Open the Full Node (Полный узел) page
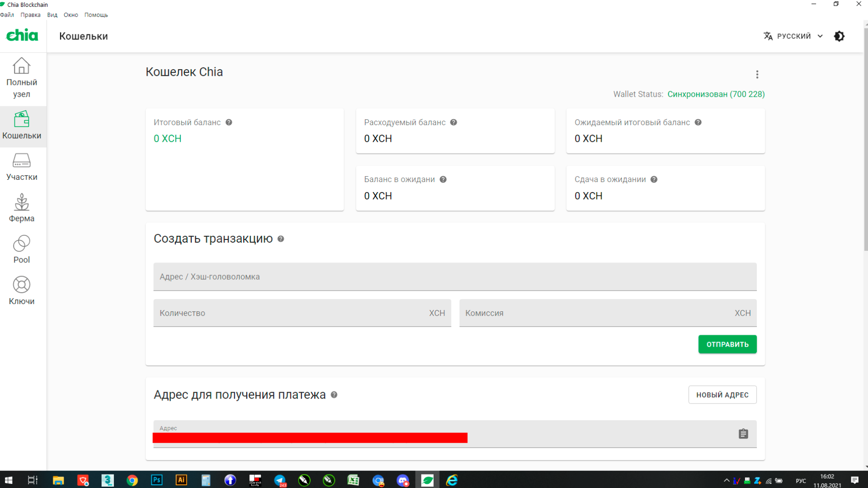 point(22,78)
